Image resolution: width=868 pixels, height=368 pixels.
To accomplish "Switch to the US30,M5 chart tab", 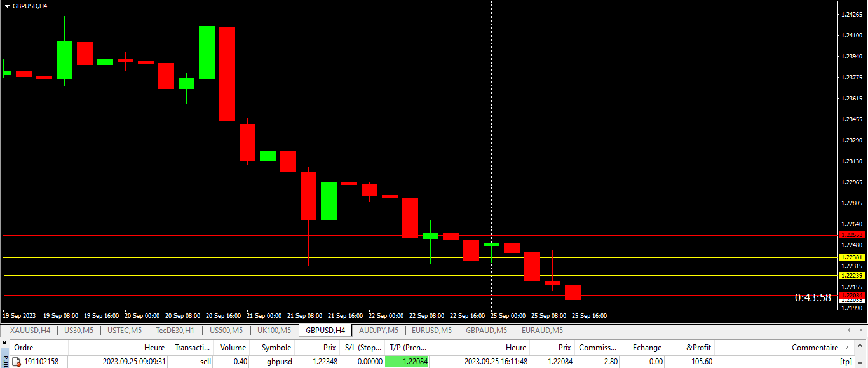I will point(79,331).
